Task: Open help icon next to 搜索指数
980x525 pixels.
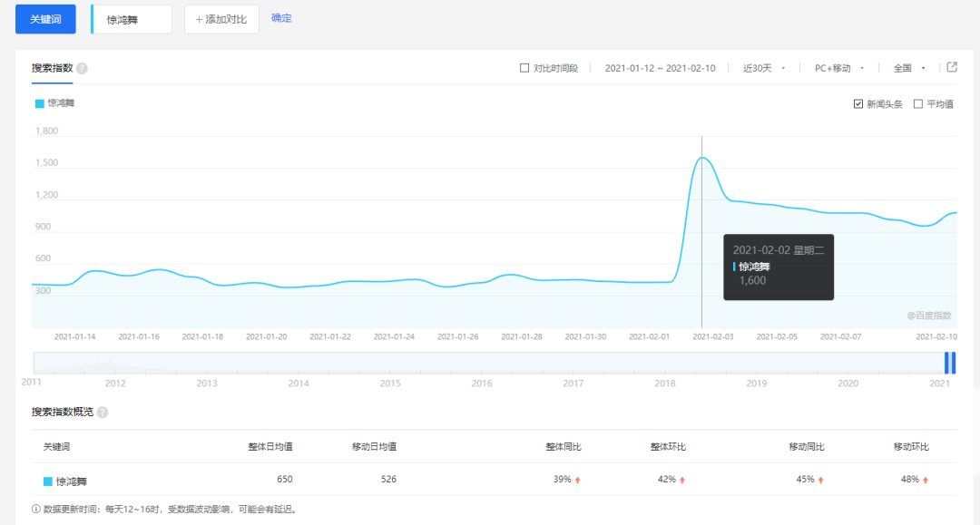Action: point(82,69)
